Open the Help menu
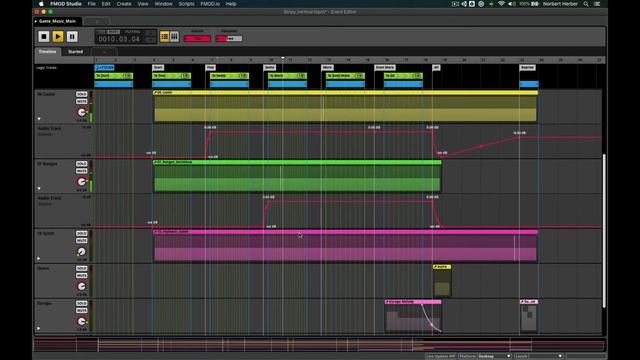The width and height of the screenshot is (640, 360). click(231, 4)
